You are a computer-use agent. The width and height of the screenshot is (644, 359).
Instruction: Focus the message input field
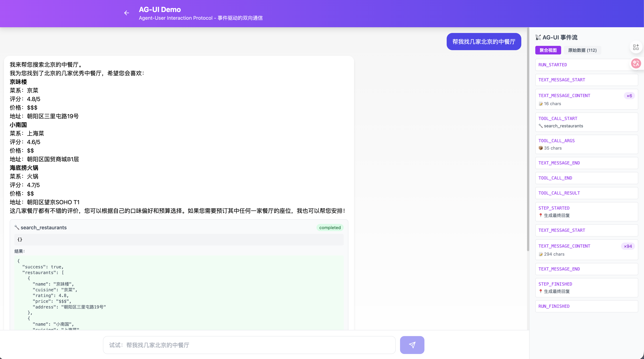[249, 345]
